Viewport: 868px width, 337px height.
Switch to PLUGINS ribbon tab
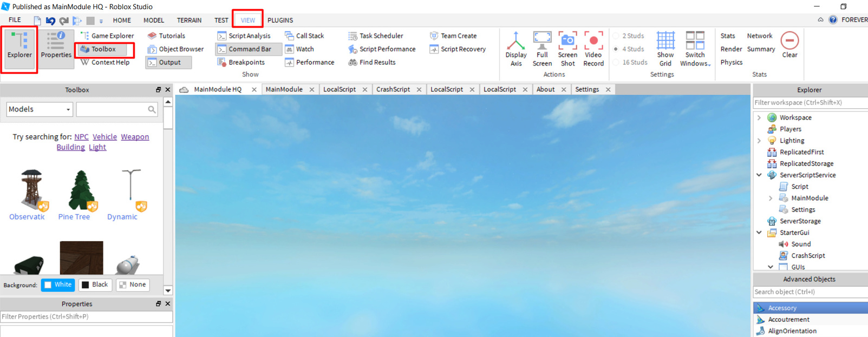pyautogui.click(x=280, y=20)
